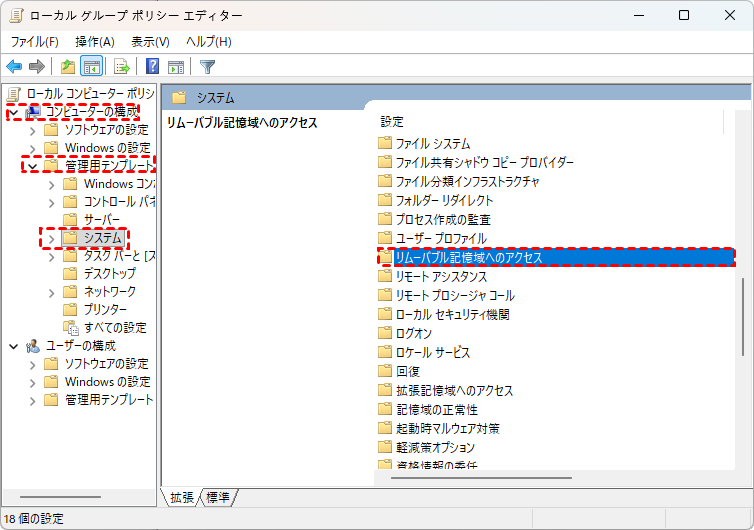Open the ファイル(F) menu
This screenshot has height=530, width=754.
(35, 41)
